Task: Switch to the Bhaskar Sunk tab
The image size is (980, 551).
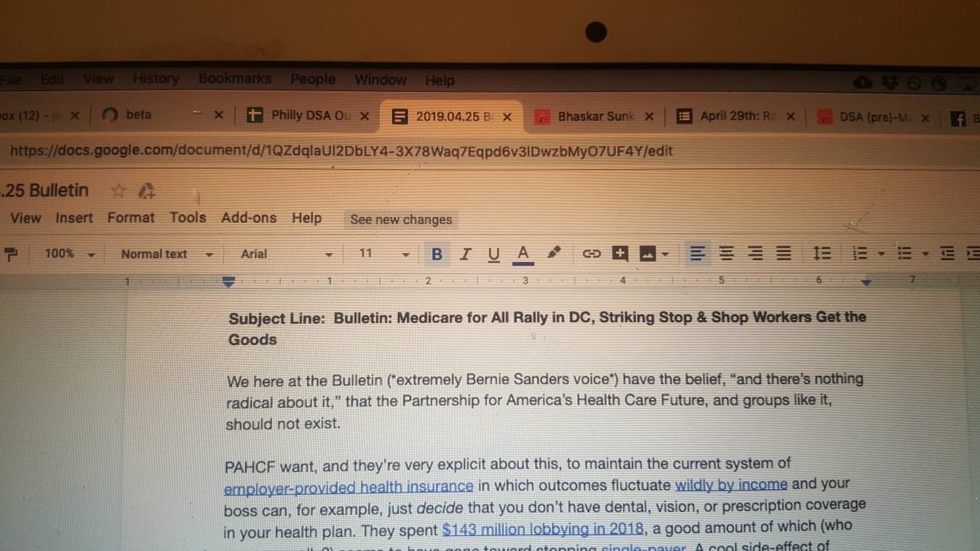Action: point(595,117)
